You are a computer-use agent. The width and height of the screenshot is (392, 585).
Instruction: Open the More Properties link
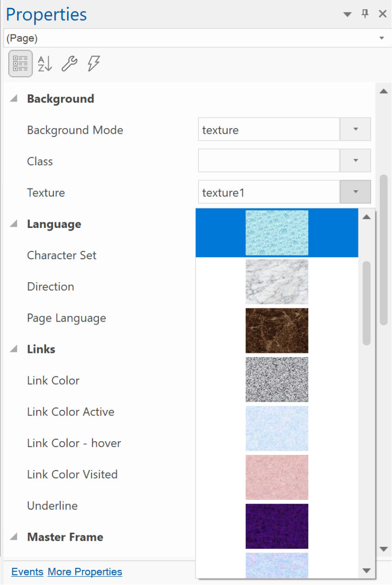pyautogui.click(x=85, y=572)
